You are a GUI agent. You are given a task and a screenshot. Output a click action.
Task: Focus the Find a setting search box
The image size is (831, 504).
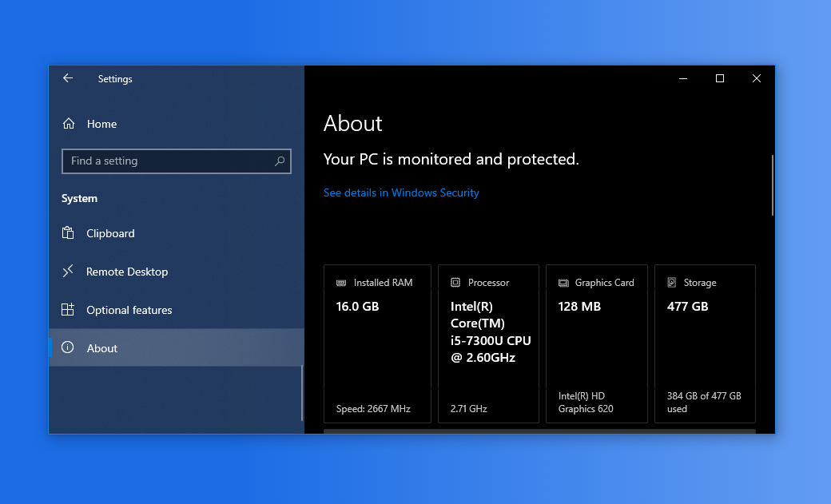[x=168, y=161]
